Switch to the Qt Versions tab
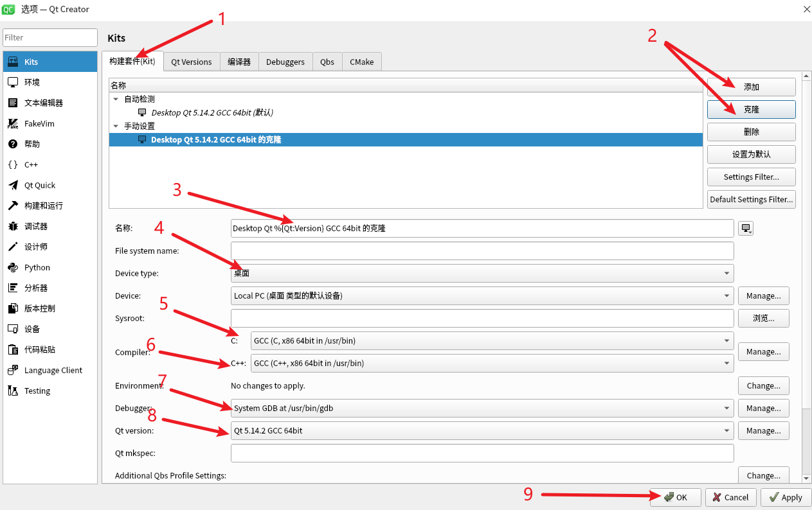812x510 pixels. 192,62
